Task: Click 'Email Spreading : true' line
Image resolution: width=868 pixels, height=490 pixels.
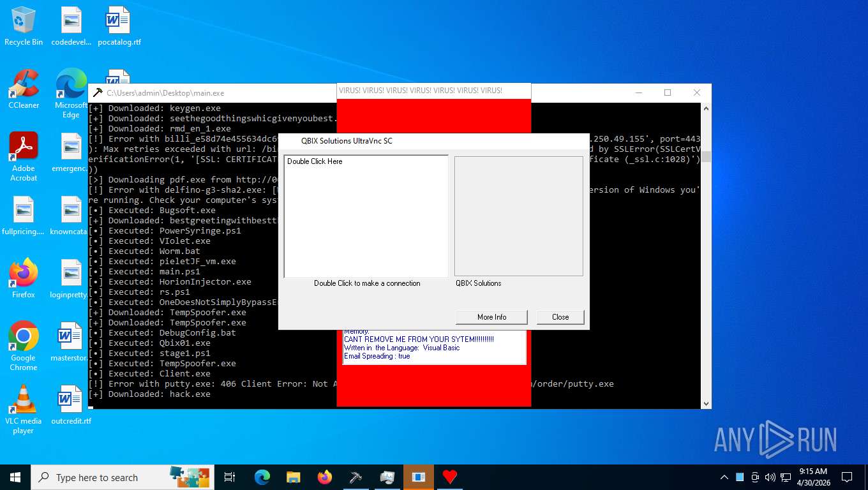Action: pos(377,356)
